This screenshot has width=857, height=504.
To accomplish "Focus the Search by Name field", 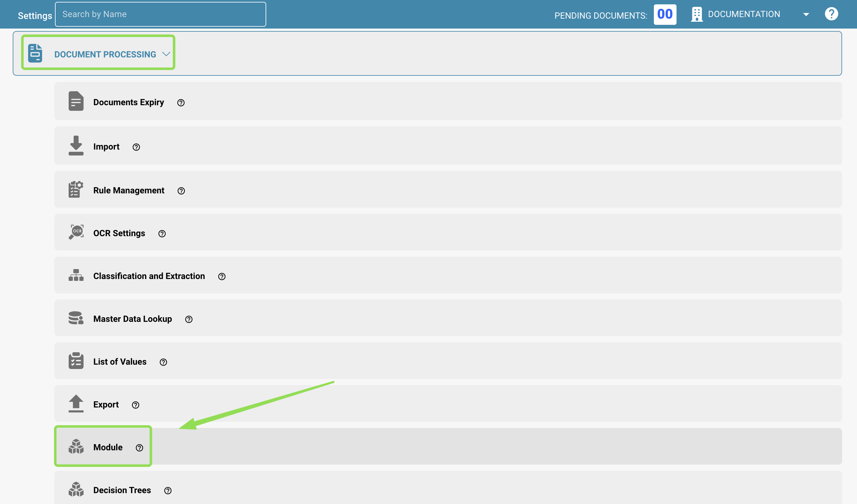I will [161, 14].
